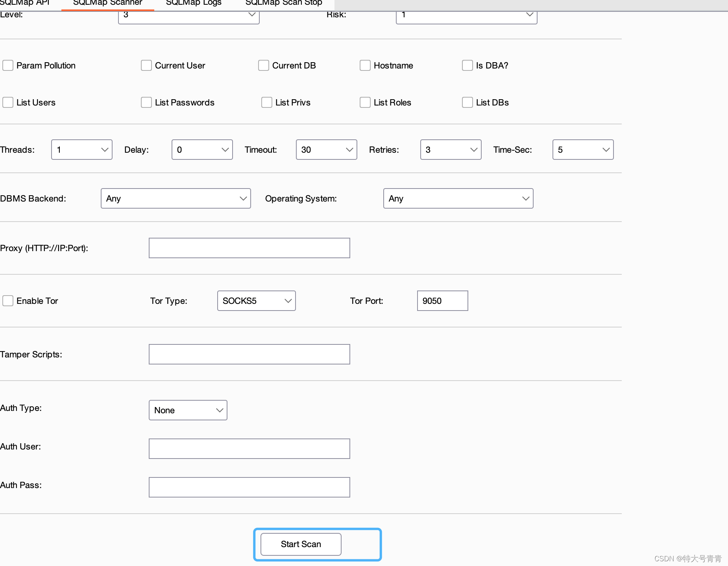
Task: Expand the Operating System dropdown
Action: pos(458,198)
